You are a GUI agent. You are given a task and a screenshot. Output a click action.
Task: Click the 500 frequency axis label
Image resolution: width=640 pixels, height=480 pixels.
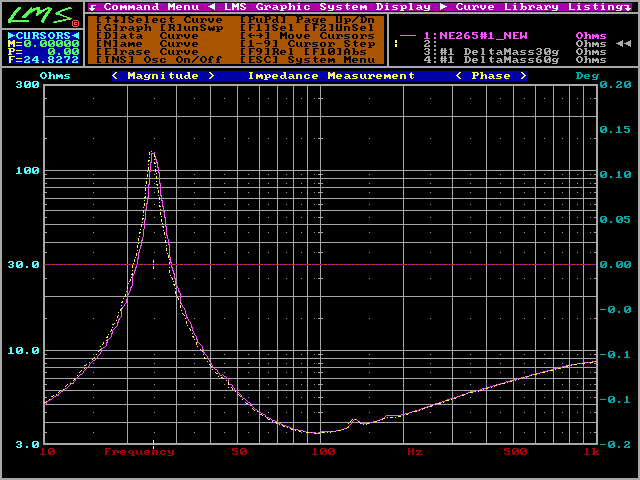(x=515, y=452)
